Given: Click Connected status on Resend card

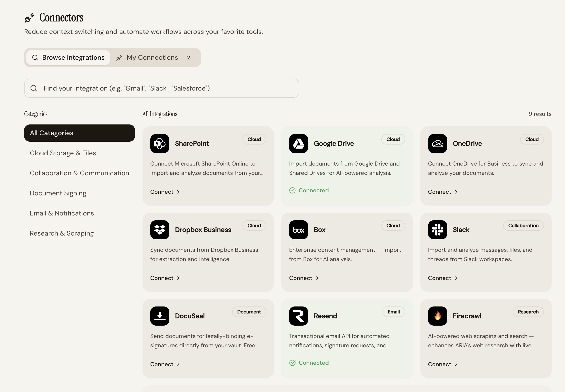Looking at the screenshot, I should [x=309, y=363].
